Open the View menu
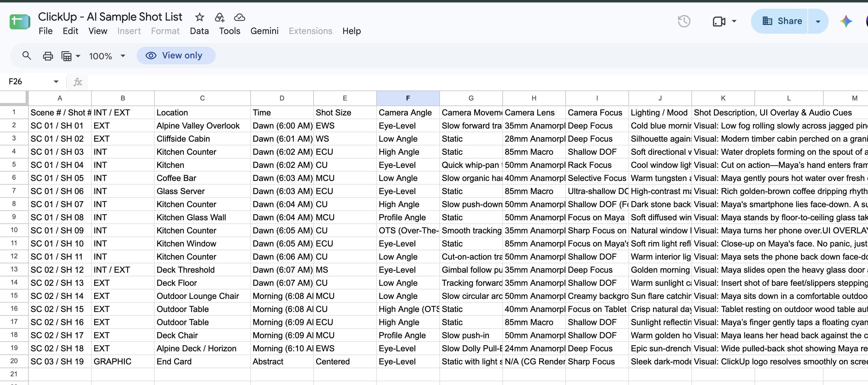 point(98,31)
